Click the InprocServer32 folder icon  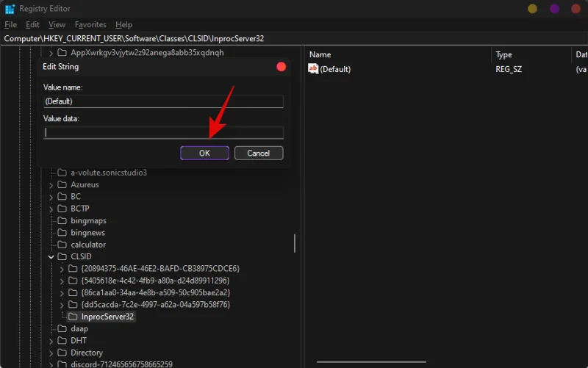73,317
